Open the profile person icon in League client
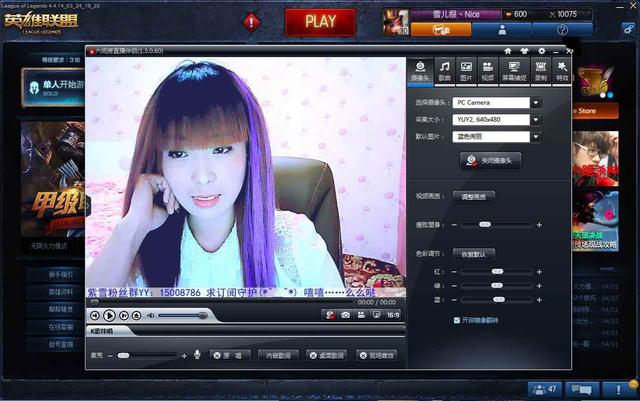 [502, 29]
